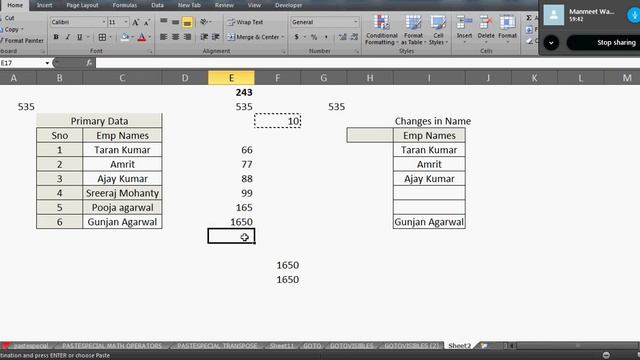This screenshot has width=640, height=360.
Task: Toggle italic formatting
Action: tap(68, 37)
